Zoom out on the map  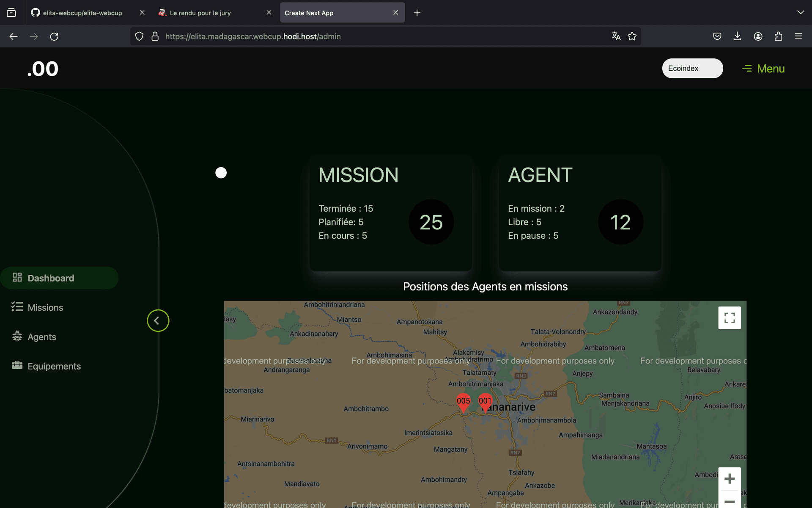click(x=730, y=500)
